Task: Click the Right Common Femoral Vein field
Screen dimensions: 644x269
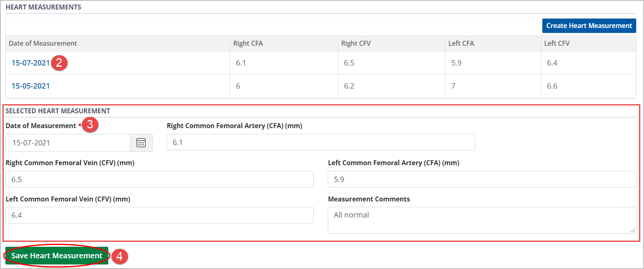Action: [159, 179]
